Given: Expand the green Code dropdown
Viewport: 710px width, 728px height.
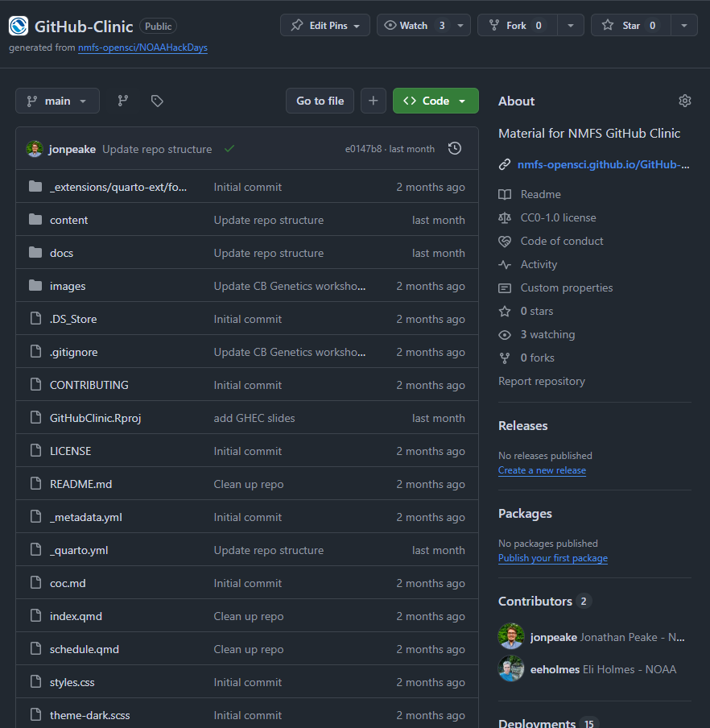Looking at the screenshot, I should (435, 101).
